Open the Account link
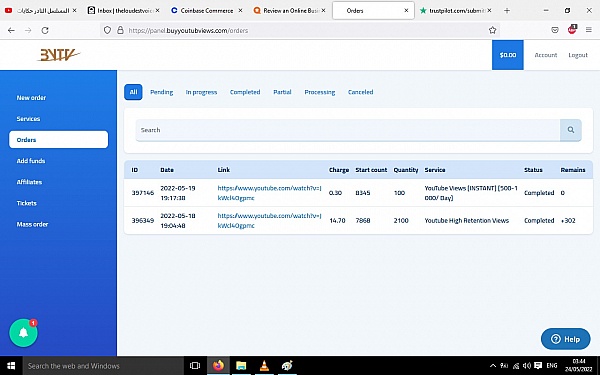Viewport: 600px width, 375px height. click(x=546, y=55)
